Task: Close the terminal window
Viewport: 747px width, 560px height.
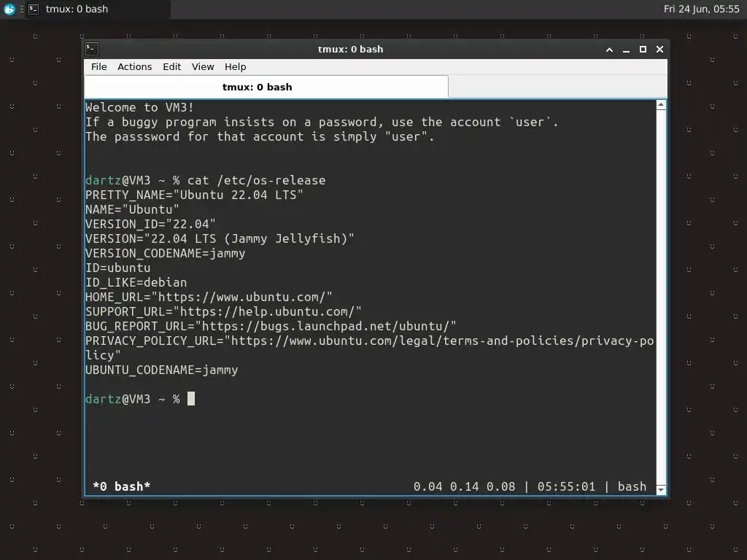Action: 659,50
